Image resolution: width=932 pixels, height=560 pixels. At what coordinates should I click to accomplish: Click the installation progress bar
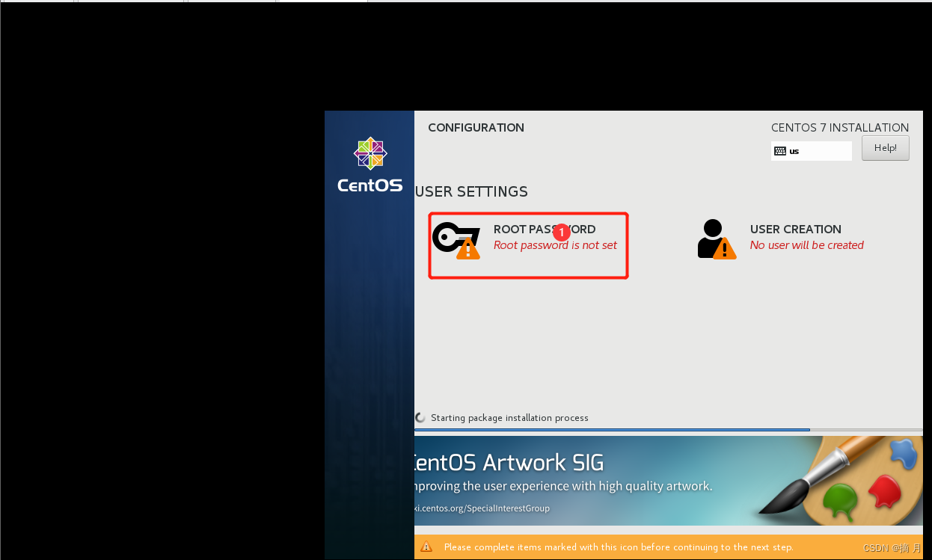669,430
